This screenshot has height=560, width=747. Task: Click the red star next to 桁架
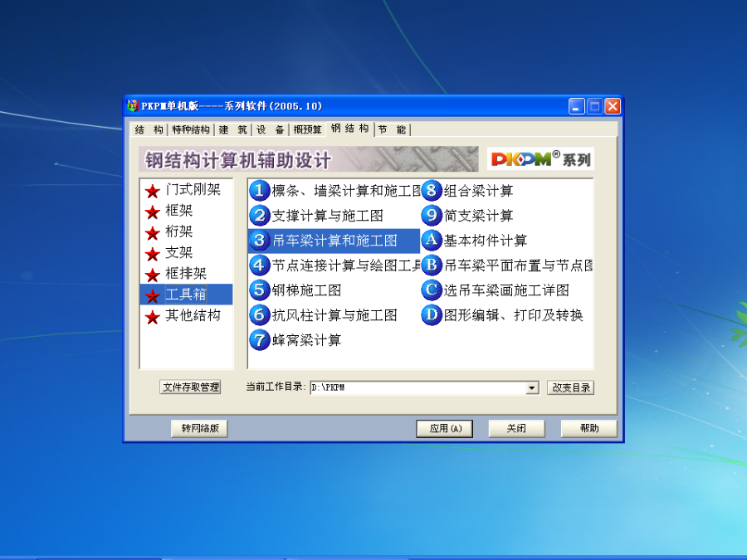153,233
